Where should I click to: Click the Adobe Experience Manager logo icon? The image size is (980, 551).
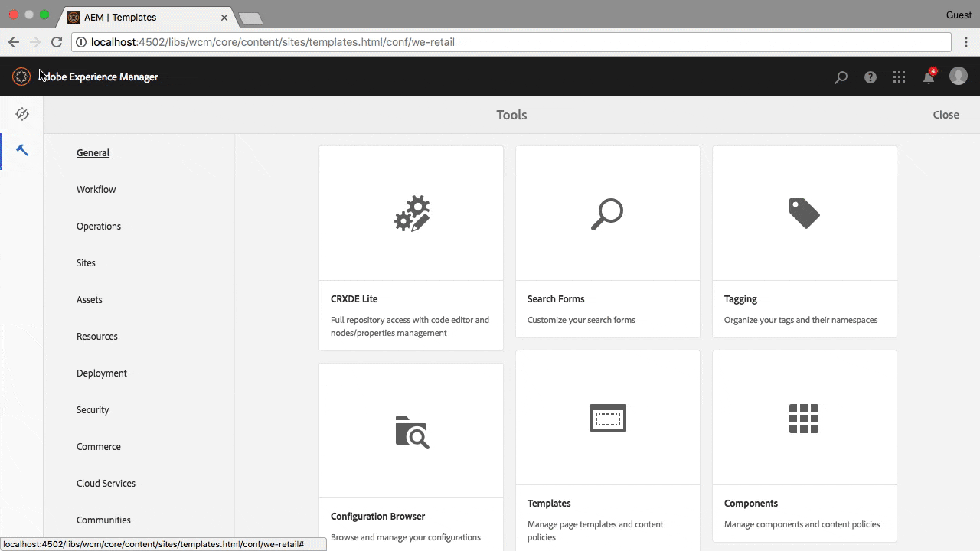tap(21, 77)
